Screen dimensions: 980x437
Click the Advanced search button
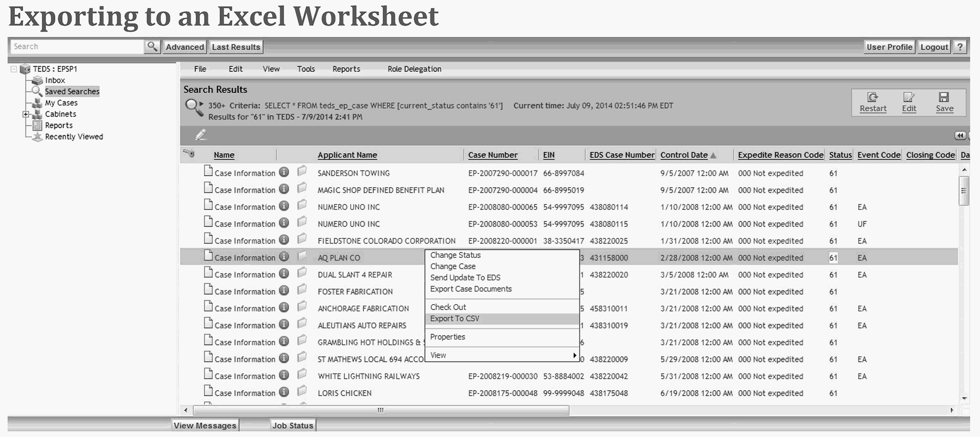(x=185, y=47)
